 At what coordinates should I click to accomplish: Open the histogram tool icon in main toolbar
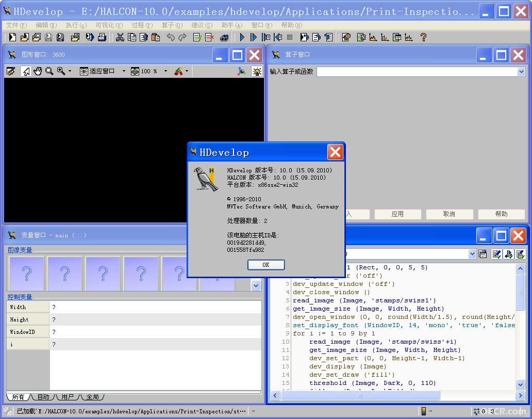click(373, 37)
